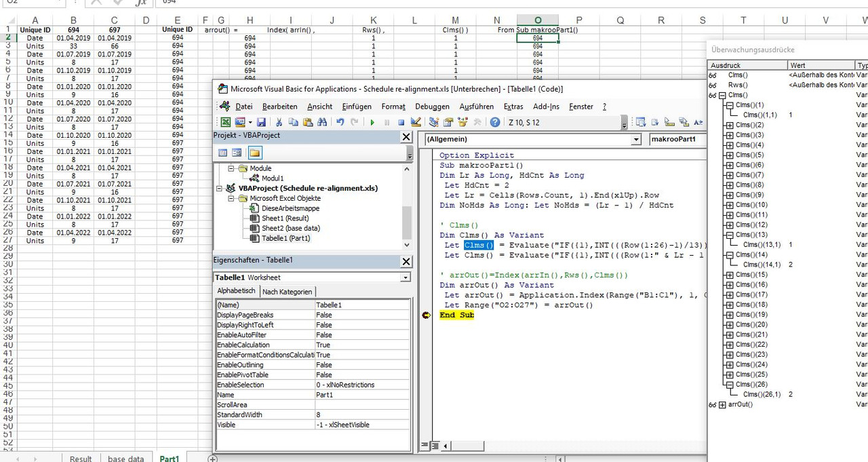Open the Project Explorer icon
Viewport: 868px width, 462px height.
pyautogui.click(x=434, y=122)
